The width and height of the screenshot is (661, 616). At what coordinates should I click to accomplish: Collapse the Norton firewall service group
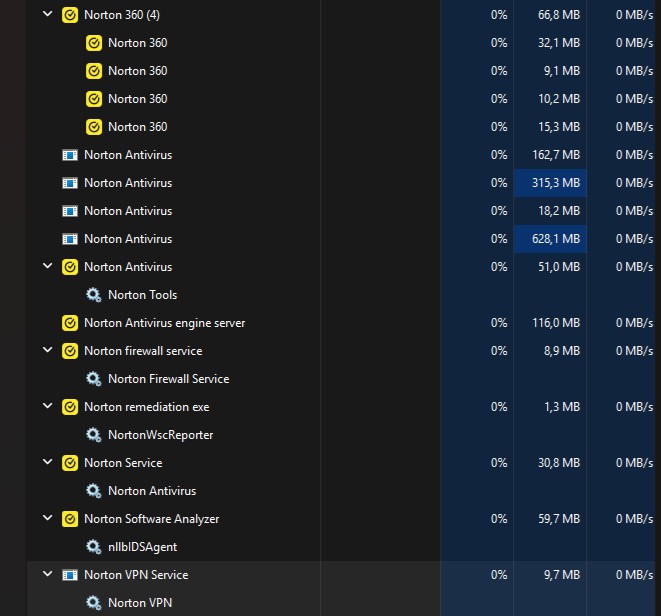[48, 350]
